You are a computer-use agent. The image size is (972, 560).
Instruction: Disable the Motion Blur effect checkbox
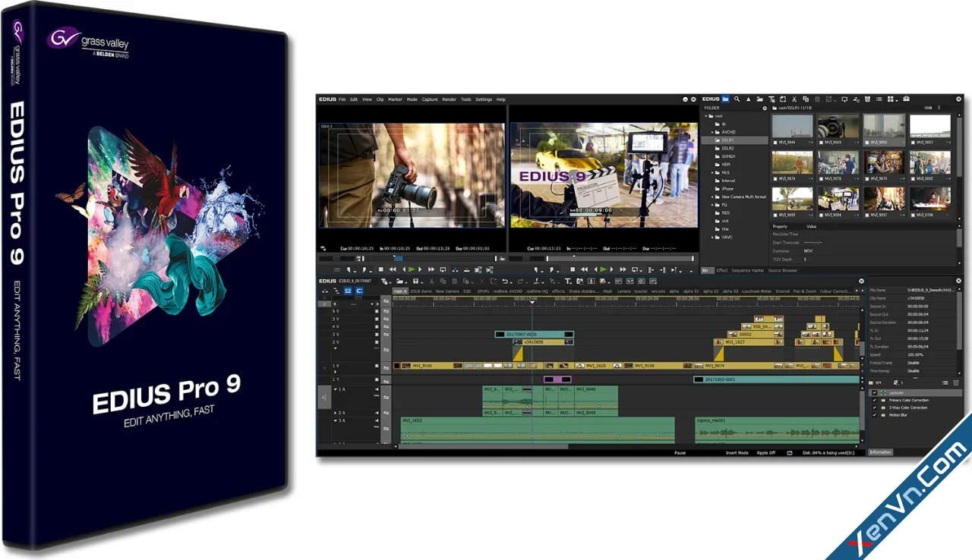pyautogui.click(x=873, y=415)
